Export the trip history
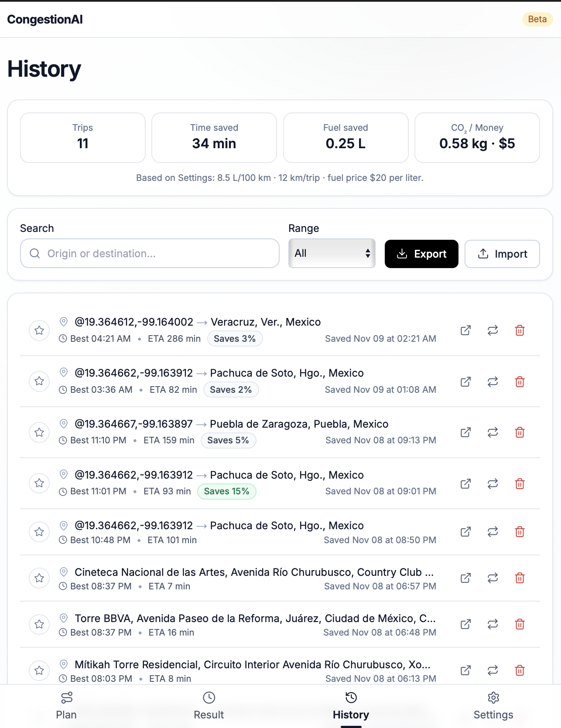 coord(421,254)
